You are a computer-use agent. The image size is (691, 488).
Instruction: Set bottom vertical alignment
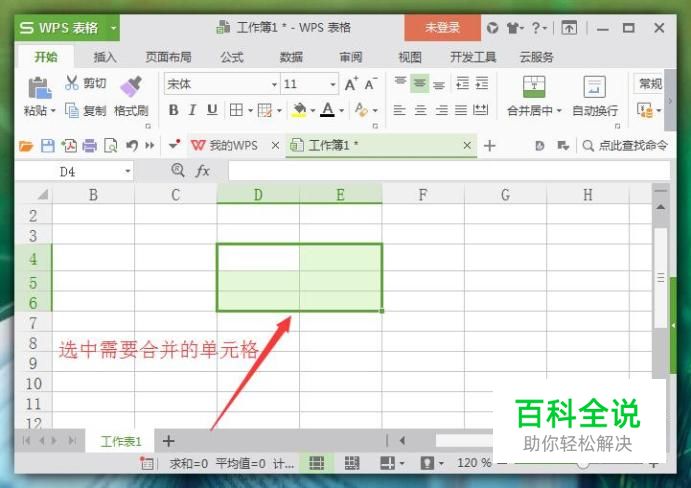coord(439,84)
